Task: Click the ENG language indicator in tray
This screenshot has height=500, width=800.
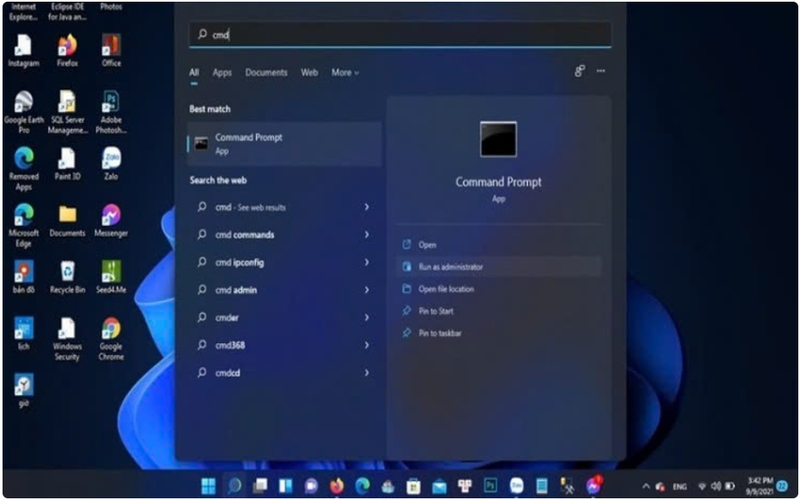Action: (679, 487)
